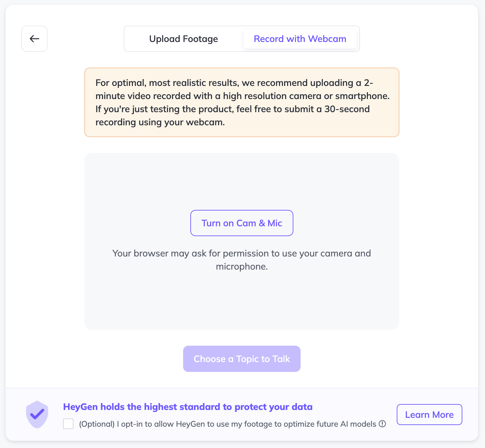Click the shield checkmark icon
Image resolution: width=485 pixels, height=448 pixels.
tap(37, 415)
